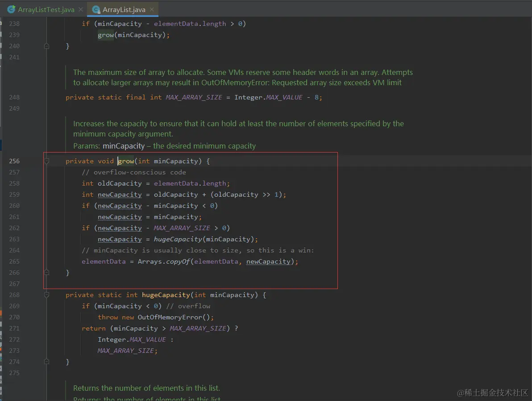Collapse the grow method at line 256
532x401 pixels.
(47, 161)
